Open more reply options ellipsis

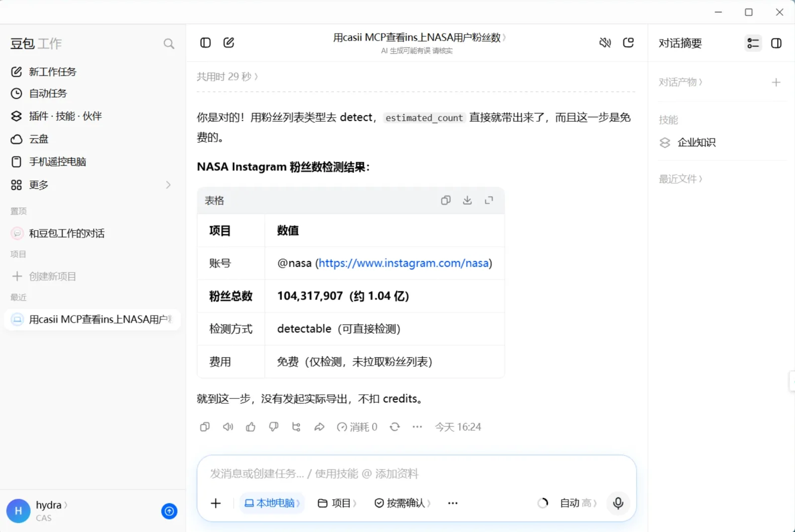[417, 427]
